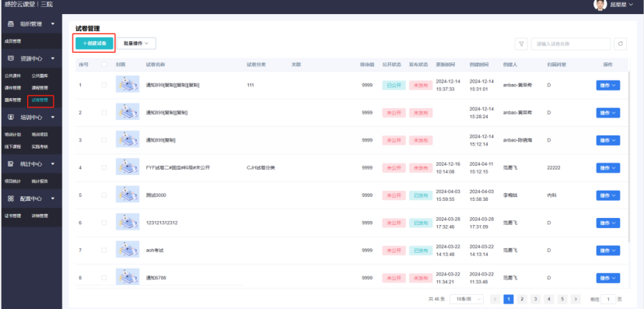
Task: Open 操作 dropdown for row 3
Action: tap(608, 140)
